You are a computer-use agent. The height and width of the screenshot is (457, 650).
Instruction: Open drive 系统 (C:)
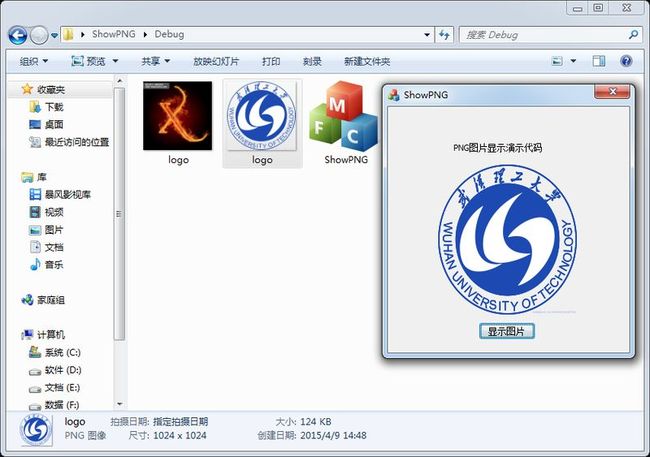63,352
